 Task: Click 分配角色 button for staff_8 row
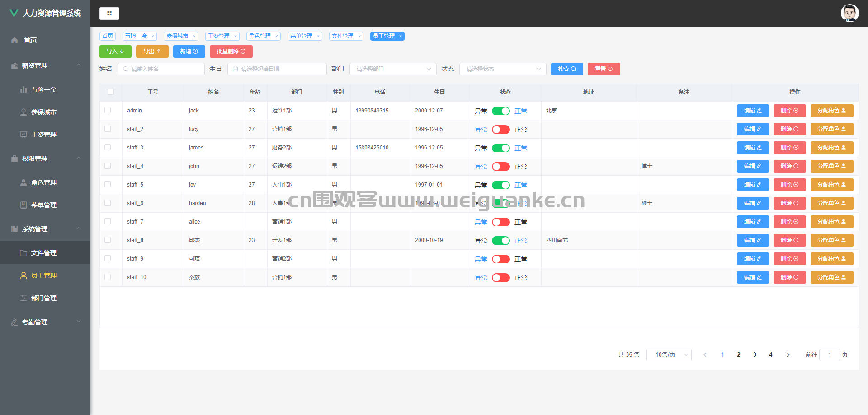832,240
